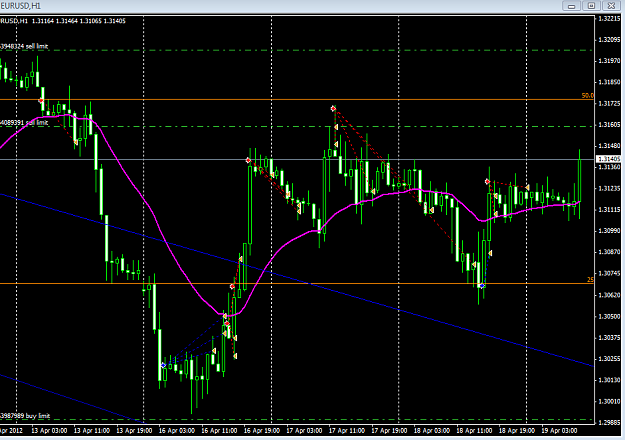
Task: Select the '4089391 sell limit' order label
Action: click(24, 122)
